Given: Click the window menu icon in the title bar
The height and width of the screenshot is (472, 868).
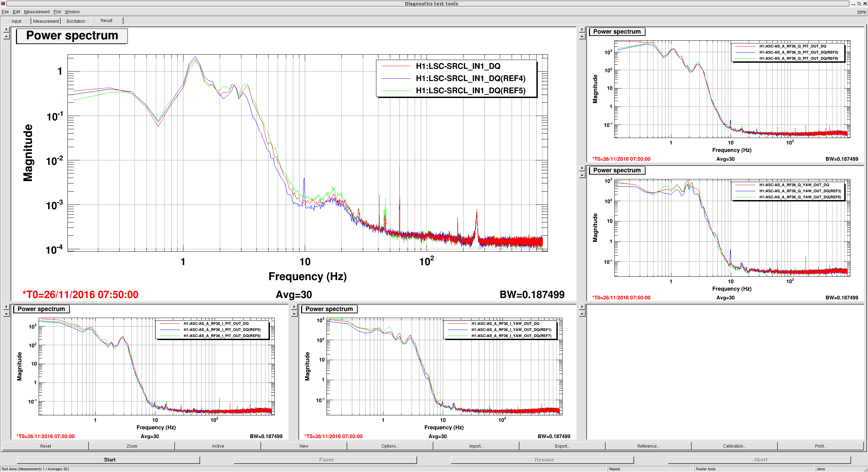Looking at the screenshot, I should [x=3, y=3].
